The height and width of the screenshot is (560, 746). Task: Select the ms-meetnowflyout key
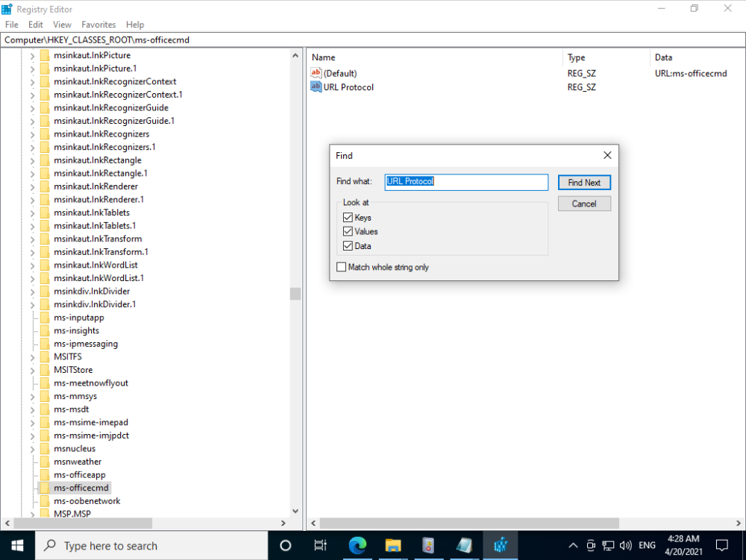point(91,383)
